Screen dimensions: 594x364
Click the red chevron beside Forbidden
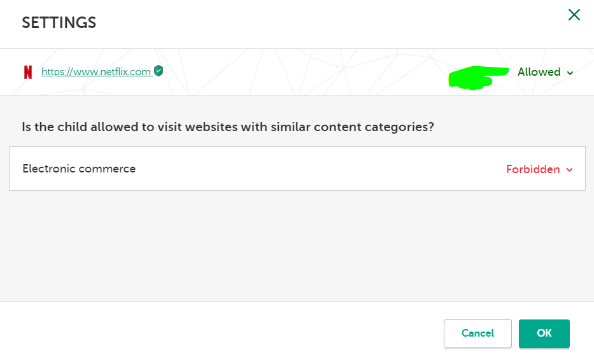[570, 170]
